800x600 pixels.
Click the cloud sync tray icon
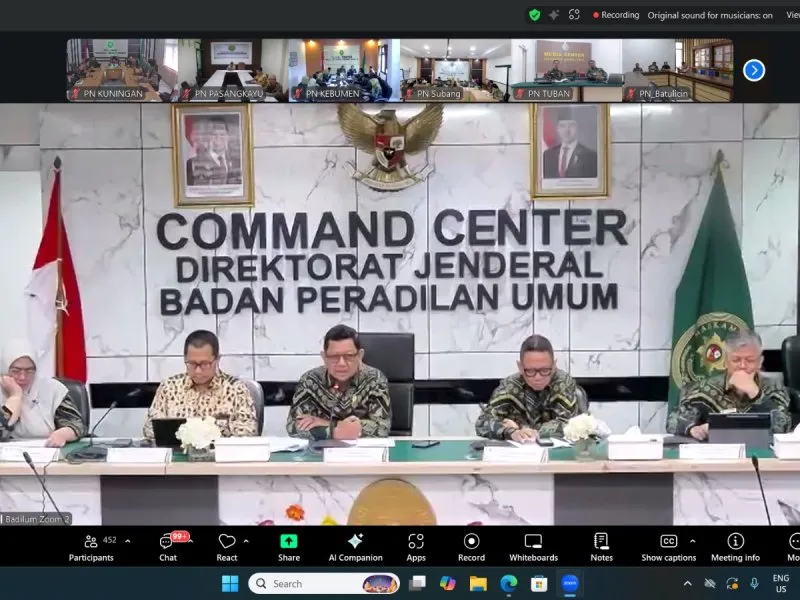coord(710,583)
